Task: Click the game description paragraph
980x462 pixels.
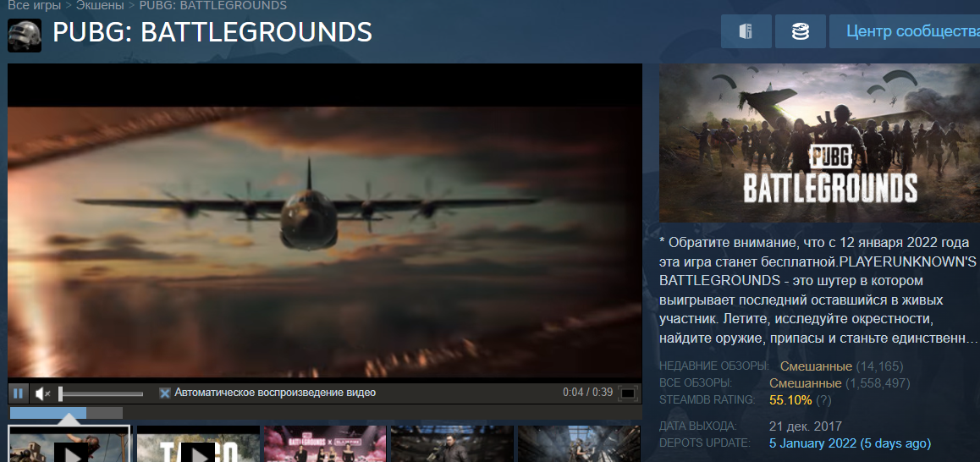Action: [818, 290]
